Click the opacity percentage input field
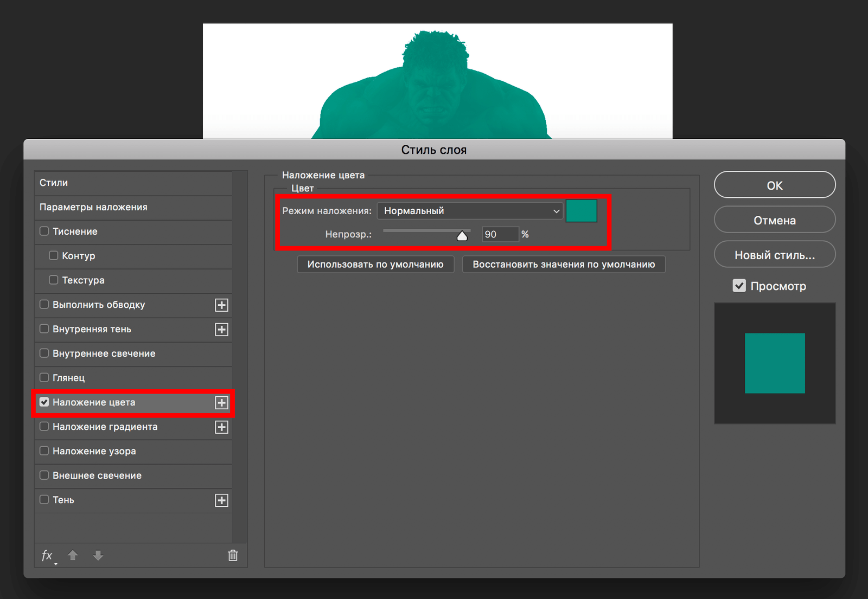This screenshot has width=868, height=599. point(500,234)
